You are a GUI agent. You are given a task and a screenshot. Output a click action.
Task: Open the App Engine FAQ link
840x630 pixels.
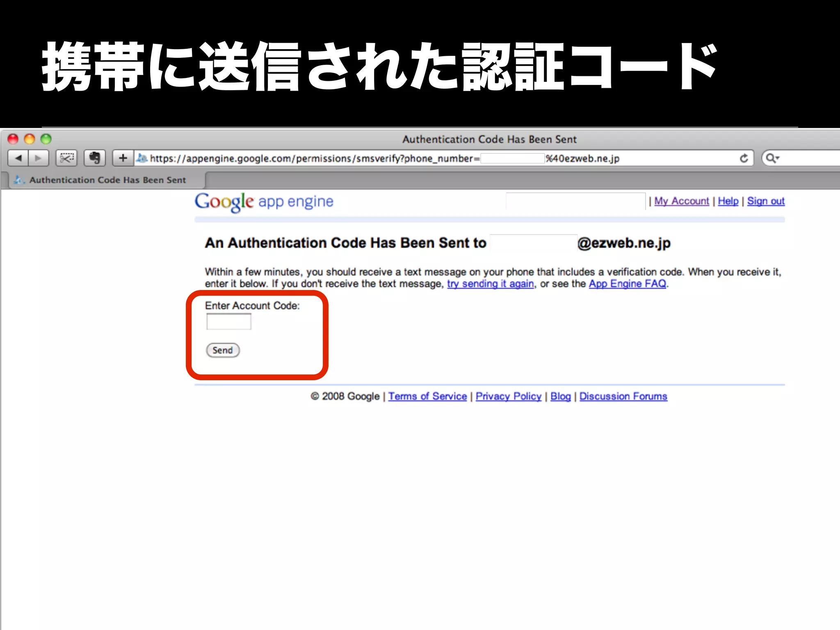point(627,284)
